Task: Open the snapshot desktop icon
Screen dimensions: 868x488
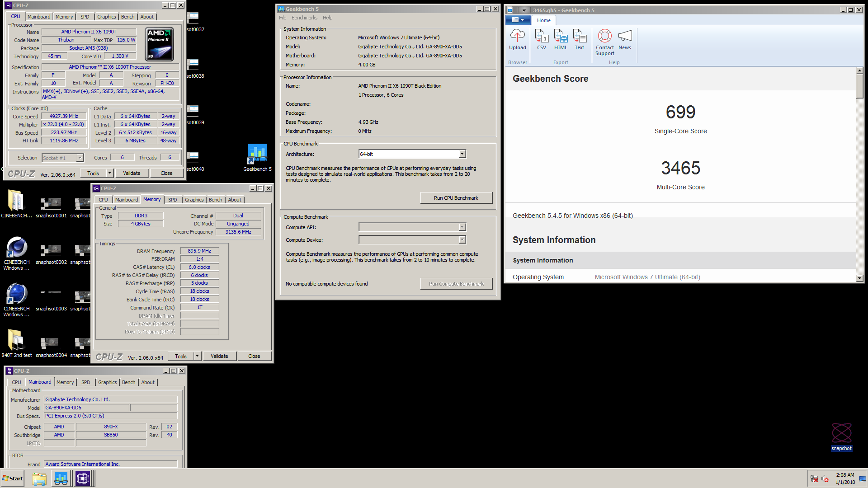Action: (x=841, y=437)
